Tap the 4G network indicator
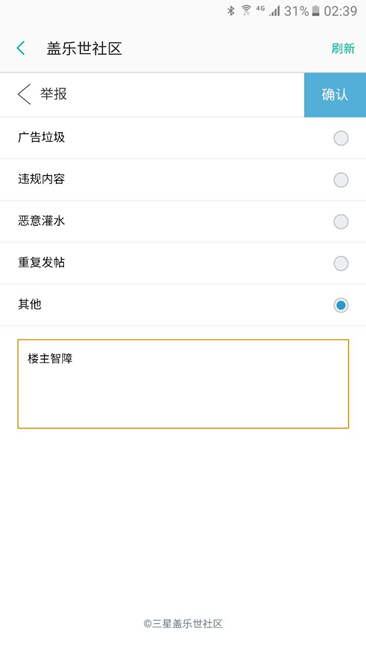The width and height of the screenshot is (366, 650). [x=260, y=8]
